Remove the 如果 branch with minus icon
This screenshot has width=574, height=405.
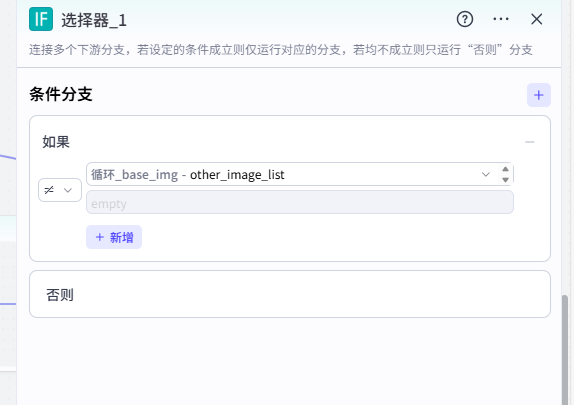(529, 142)
